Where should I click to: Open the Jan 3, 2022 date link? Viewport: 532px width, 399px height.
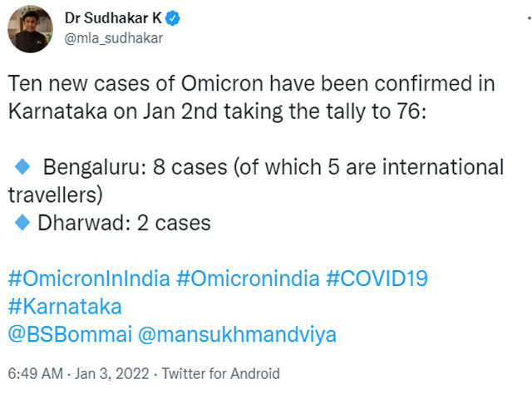[112, 373]
